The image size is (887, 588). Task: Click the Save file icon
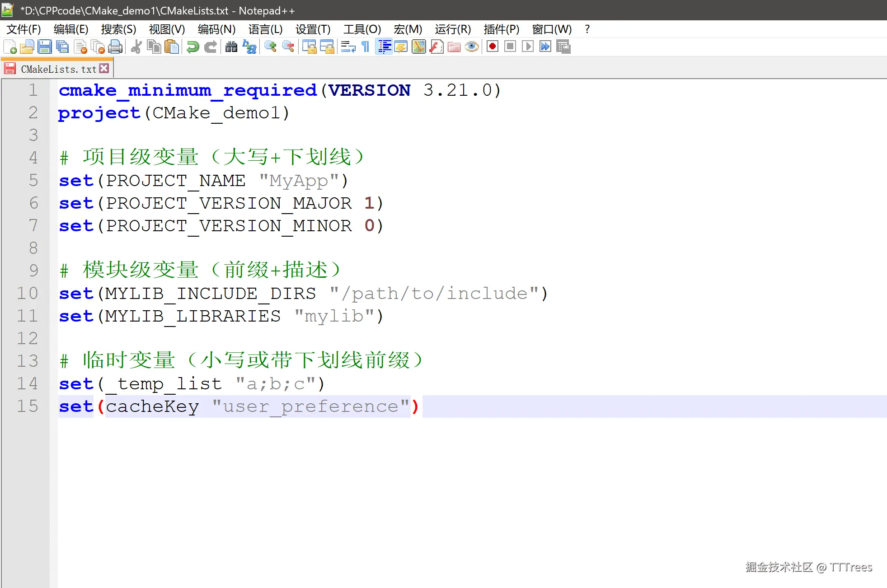point(45,47)
